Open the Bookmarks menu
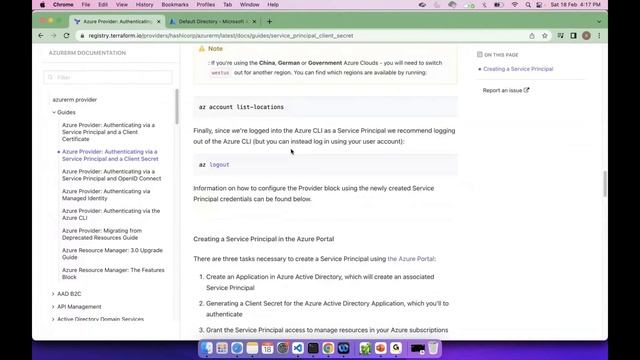The image size is (640, 360). tap(175, 5)
